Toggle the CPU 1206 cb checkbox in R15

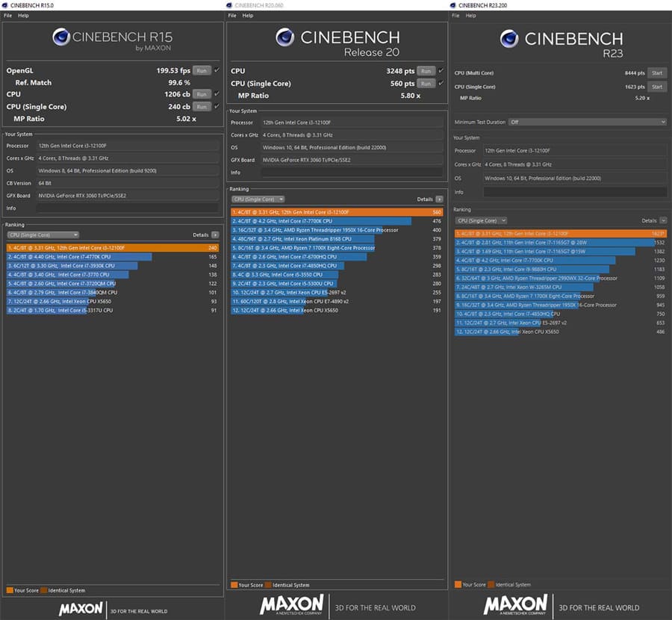tap(217, 93)
